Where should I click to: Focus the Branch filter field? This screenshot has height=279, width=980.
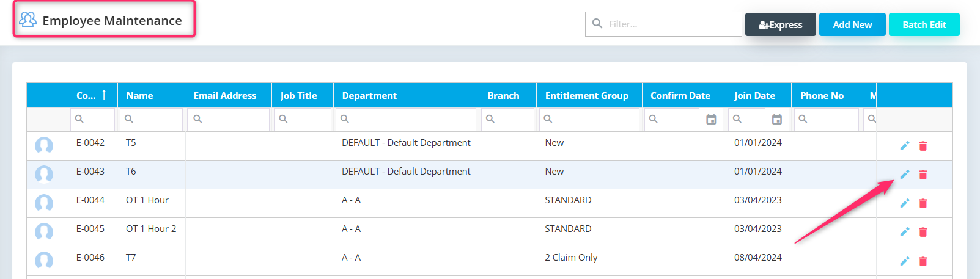[x=507, y=120]
